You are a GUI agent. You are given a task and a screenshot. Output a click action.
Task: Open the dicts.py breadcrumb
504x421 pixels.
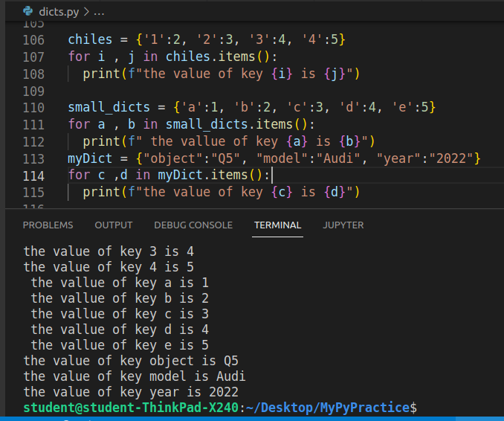pos(59,12)
